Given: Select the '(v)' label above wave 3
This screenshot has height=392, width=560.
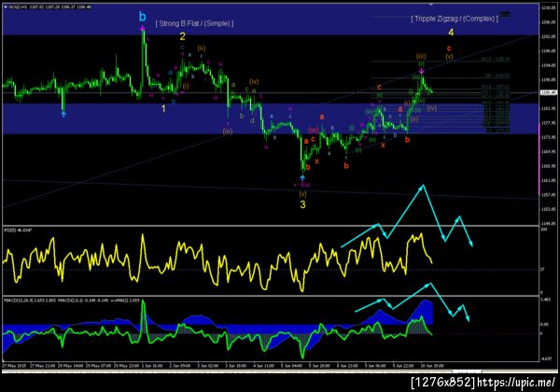Looking at the screenshot, I should (302, 194).
